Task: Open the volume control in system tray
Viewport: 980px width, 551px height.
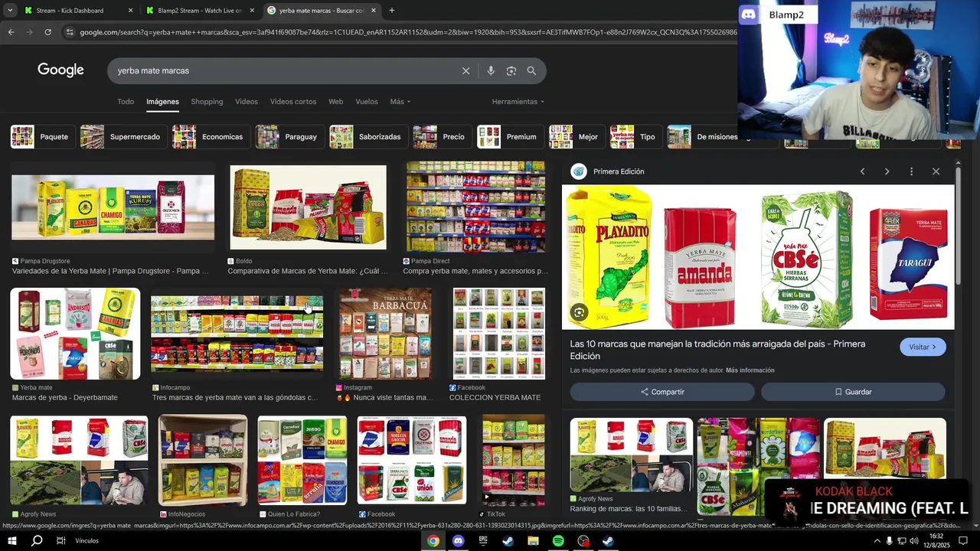Action: (x=913, y=541)
